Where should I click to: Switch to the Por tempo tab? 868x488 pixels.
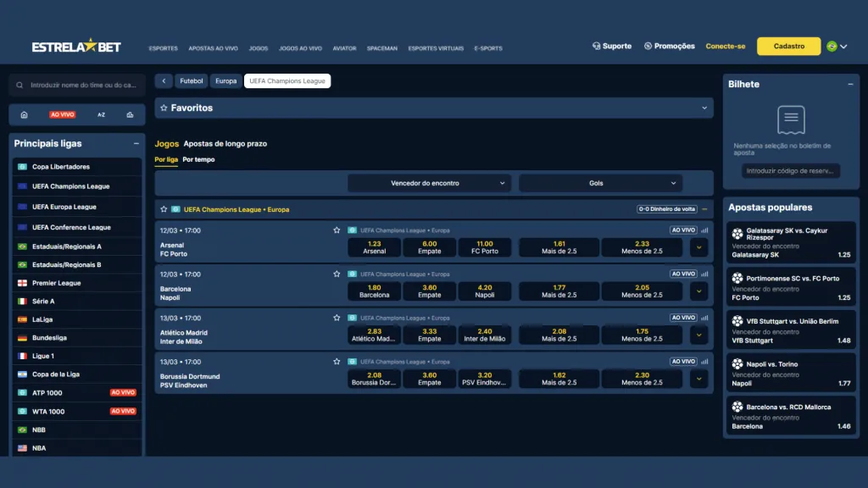pyautogui.click(x=198, y=159)
